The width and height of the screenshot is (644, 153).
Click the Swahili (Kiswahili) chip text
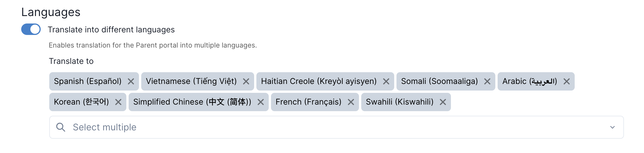tap(400, 102)
